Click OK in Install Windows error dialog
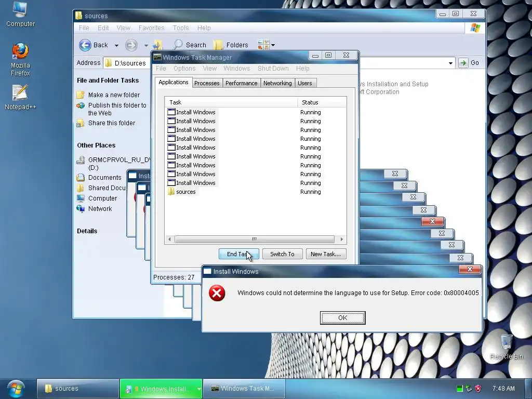 (x=343, y=318)
